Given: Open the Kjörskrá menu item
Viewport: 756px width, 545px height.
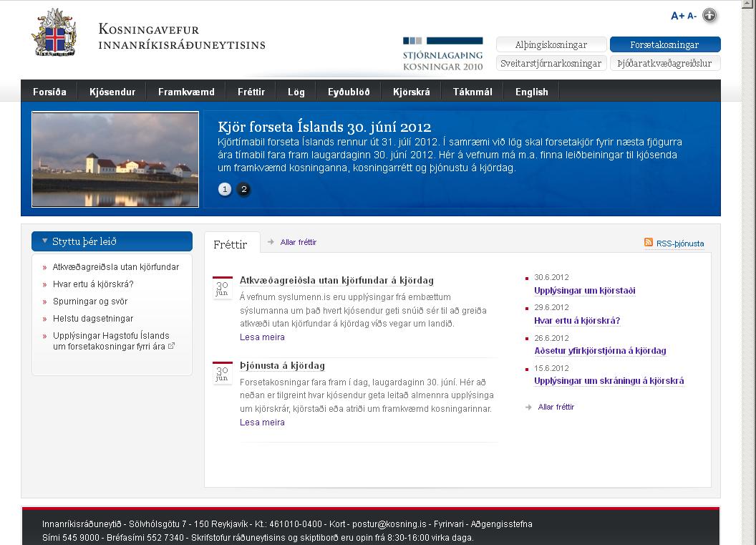Looking at the screenshot, I should 411,92.
